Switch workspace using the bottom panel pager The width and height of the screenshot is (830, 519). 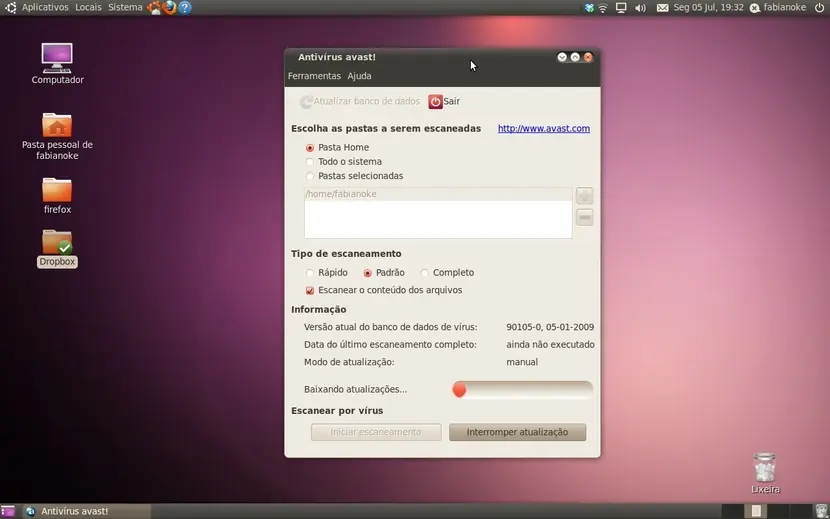[766, 511]
